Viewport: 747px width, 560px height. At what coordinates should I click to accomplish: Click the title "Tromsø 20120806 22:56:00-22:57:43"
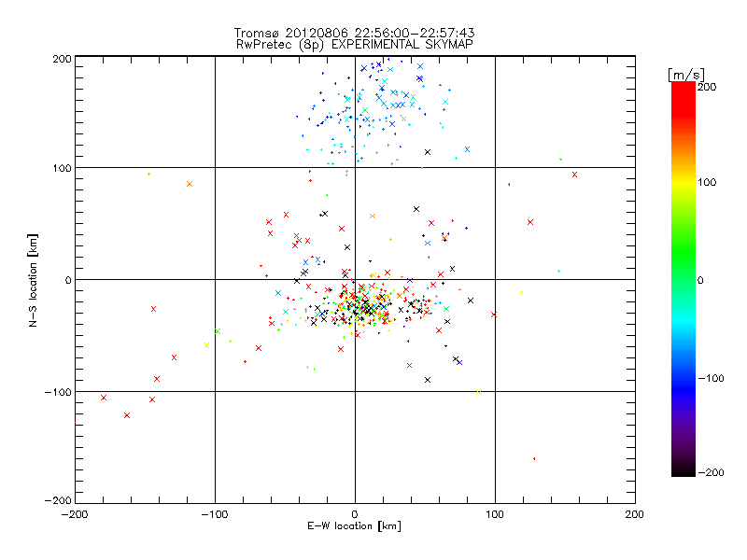point(354,33)
